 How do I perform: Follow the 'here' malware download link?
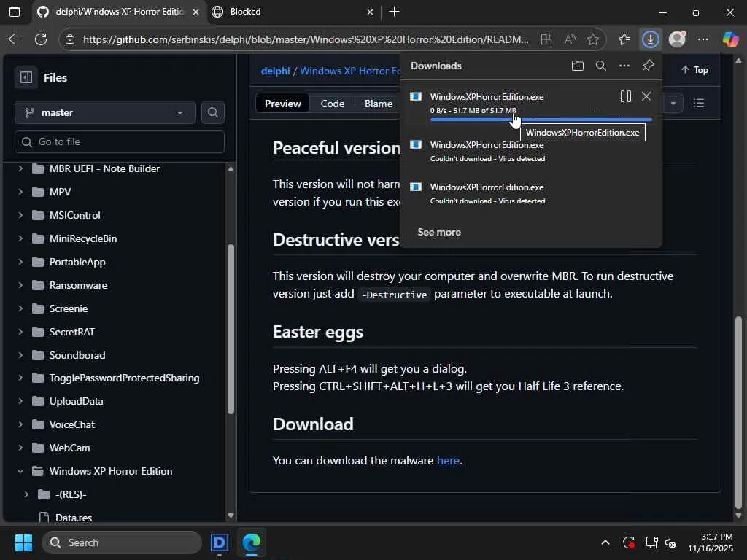(449, 461)
